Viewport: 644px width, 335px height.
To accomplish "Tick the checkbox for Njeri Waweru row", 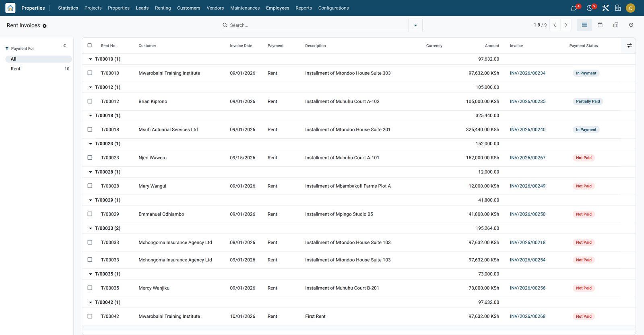I will coord(90,158).
